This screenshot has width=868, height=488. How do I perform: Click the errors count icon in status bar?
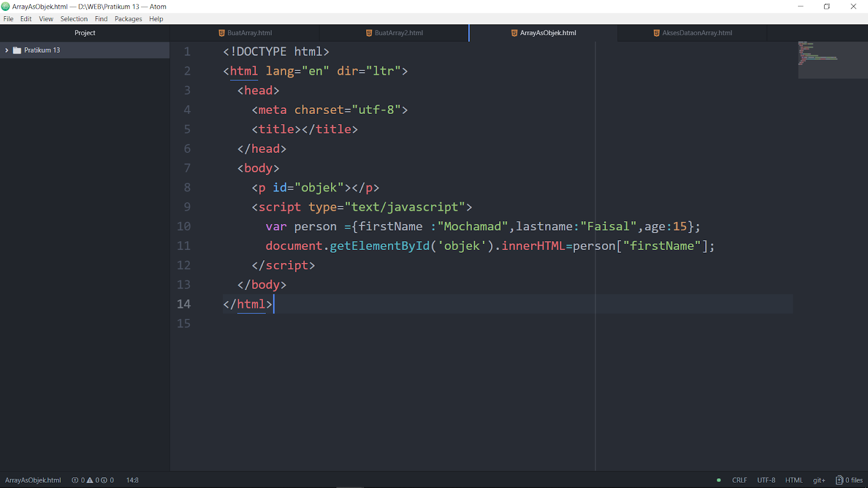click(75, 480)
